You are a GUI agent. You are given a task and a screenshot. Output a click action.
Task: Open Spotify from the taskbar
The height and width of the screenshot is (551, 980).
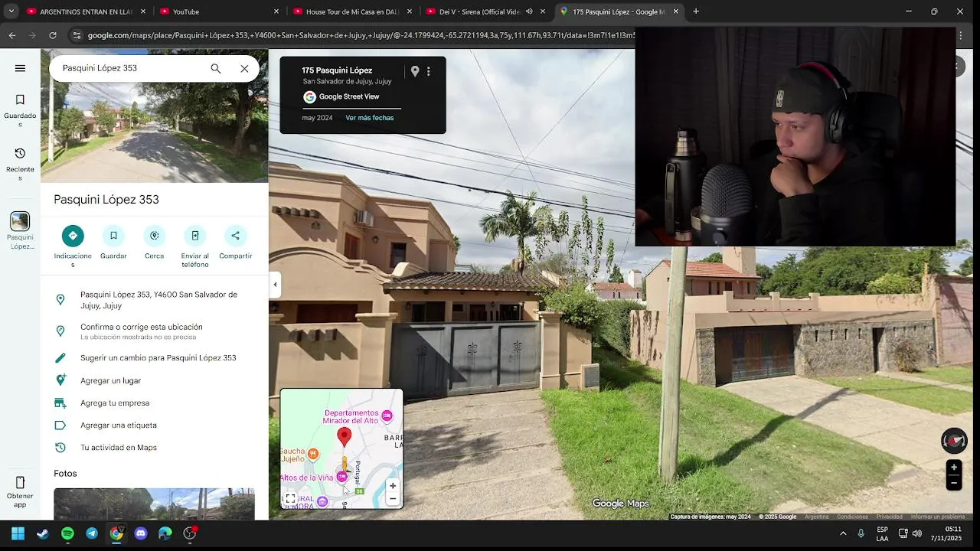click(67, 533)
